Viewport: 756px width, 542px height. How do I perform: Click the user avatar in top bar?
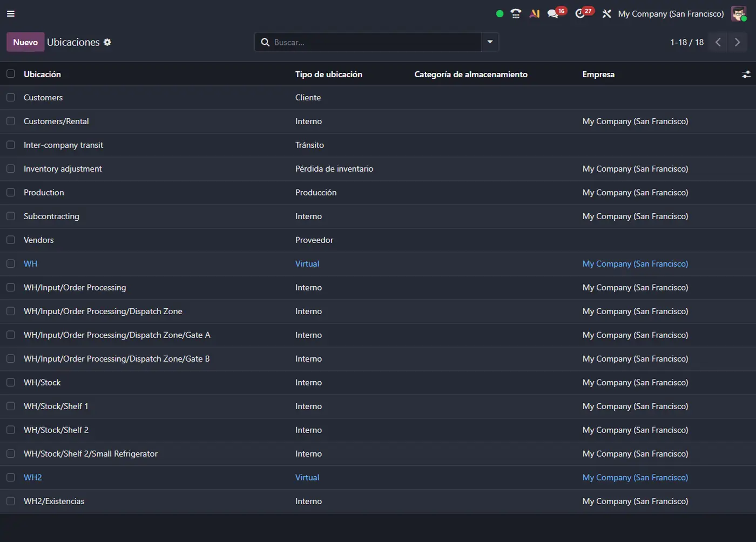click(738, 14)
